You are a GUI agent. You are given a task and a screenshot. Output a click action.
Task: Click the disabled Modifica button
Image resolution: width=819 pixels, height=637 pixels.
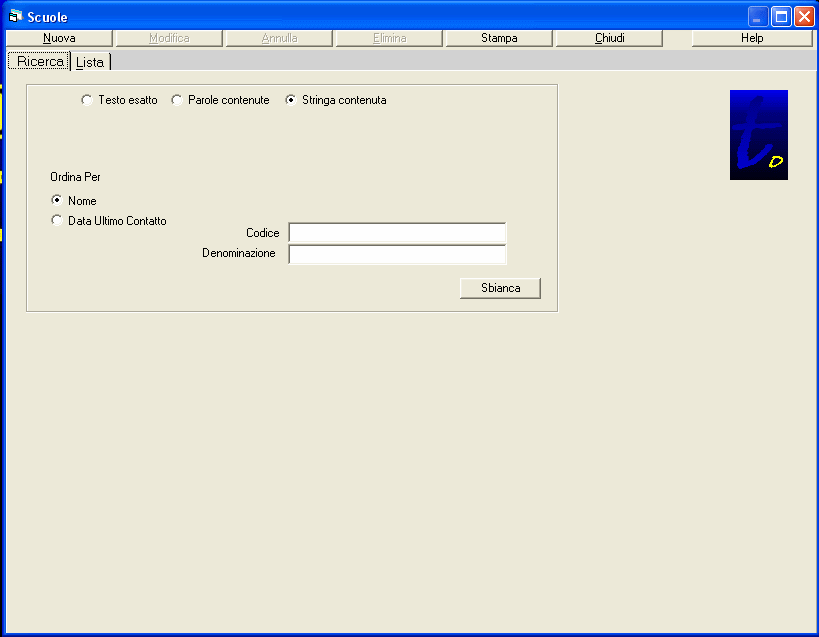click(169, 38)
